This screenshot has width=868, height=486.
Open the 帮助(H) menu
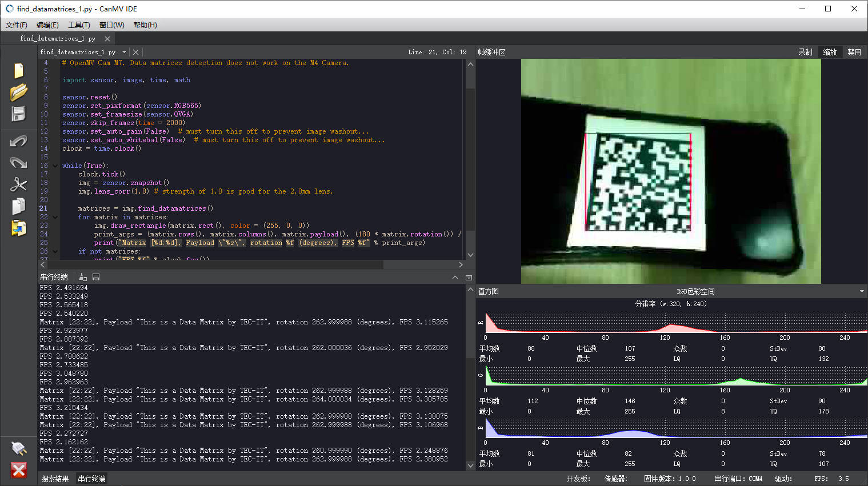(x=145, y=25)
